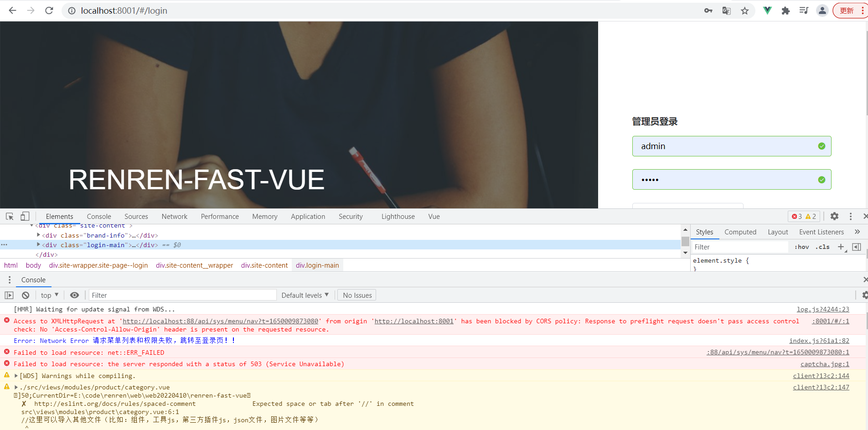The image size is (868, 430).
Task: Toggle the .cls classes button
Action: pyautogui.click(x=822, y=247)
